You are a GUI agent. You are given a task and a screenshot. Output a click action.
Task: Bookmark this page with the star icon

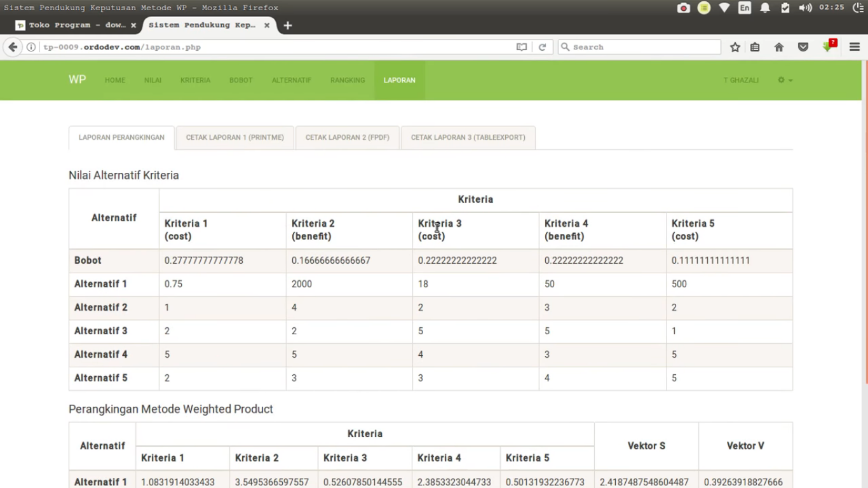pyautogui.click(x=735, y=47)
